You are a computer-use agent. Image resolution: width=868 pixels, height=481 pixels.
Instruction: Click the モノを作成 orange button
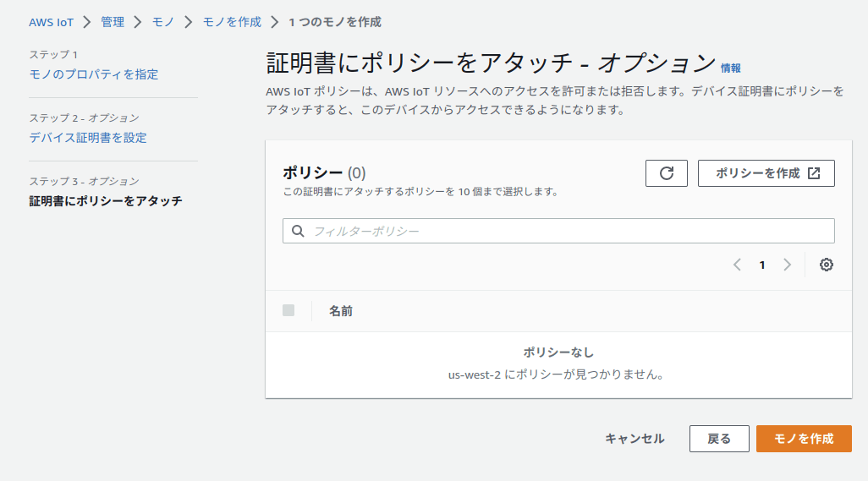pos(804,439)
